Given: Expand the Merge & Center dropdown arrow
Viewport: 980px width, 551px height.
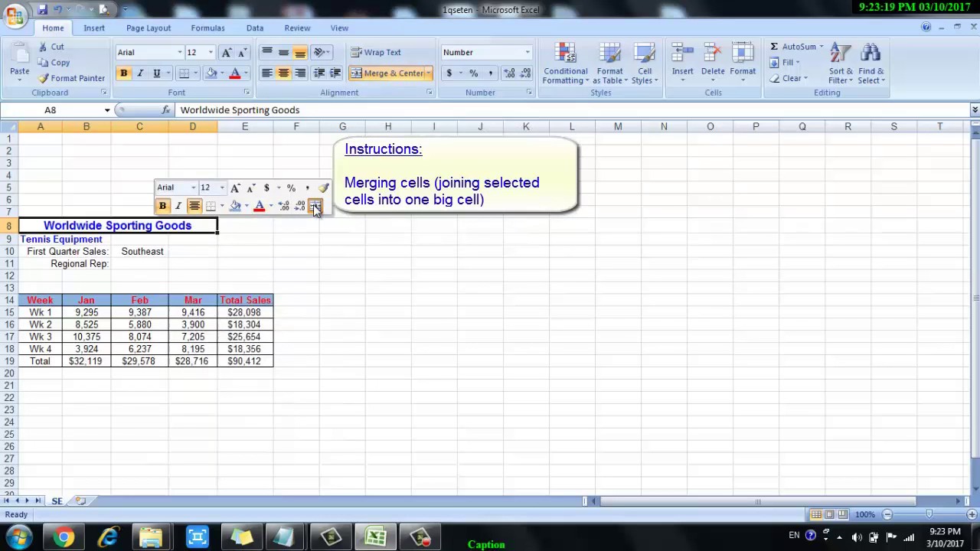Looking at the screenshot, I should coord(428,73).
